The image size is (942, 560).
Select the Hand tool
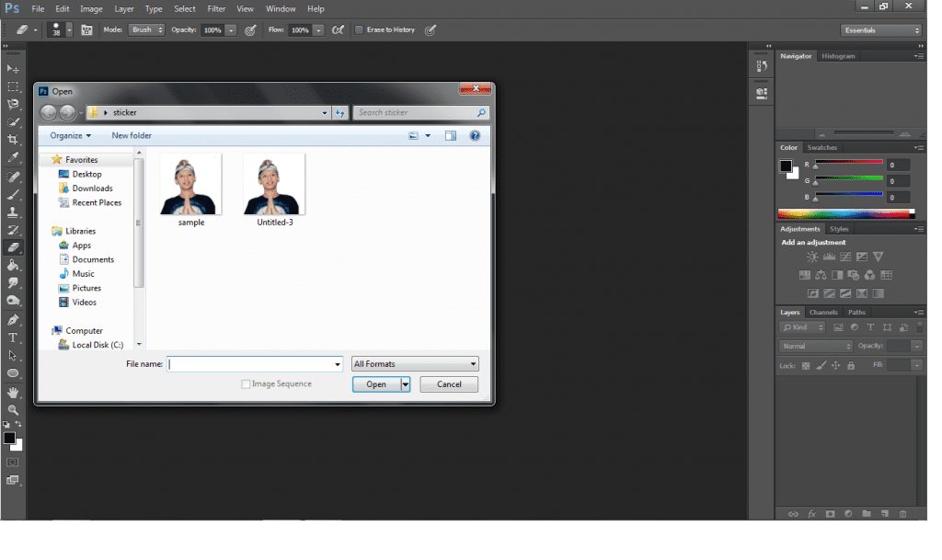pyautogui.click(x=13, y=392)
